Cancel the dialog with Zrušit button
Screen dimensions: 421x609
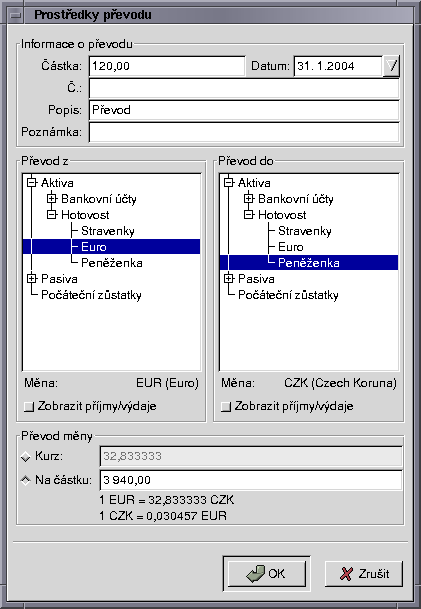[364, 574]
